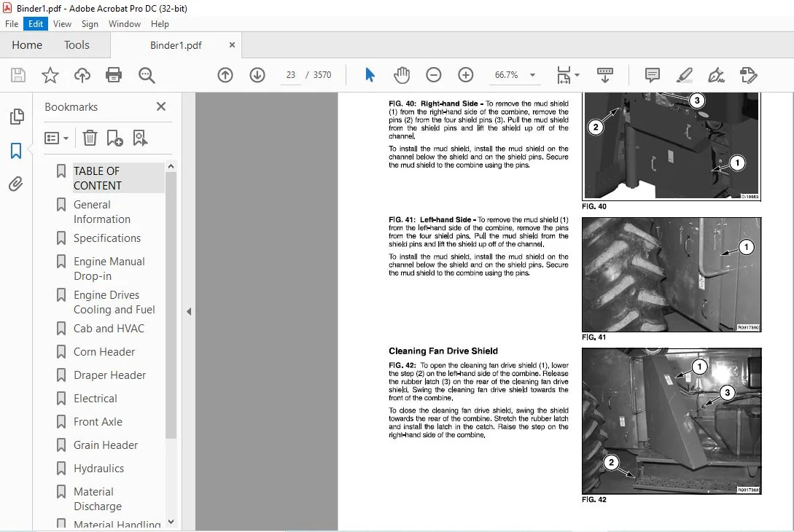Click the FIG. 40 mud shield image
This screenshot has height=532, width=794.
672,146
